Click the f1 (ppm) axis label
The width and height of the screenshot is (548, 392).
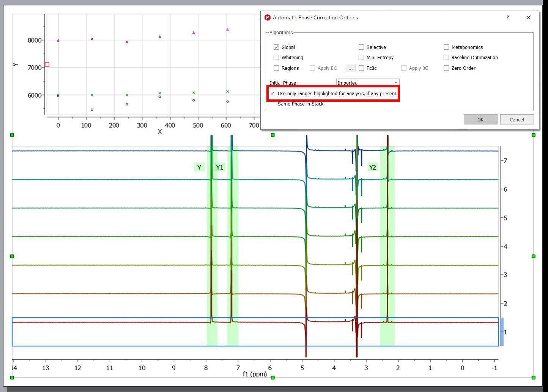coord(255,374)
